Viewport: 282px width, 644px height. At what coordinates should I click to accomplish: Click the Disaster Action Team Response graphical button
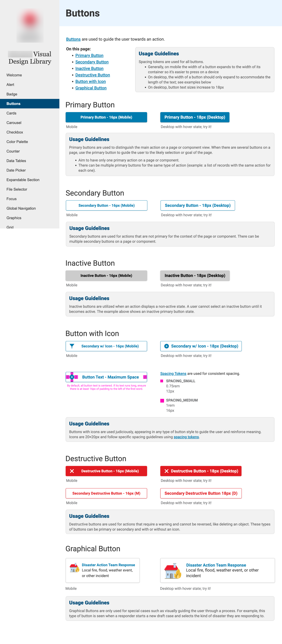(x=103, y=570)
